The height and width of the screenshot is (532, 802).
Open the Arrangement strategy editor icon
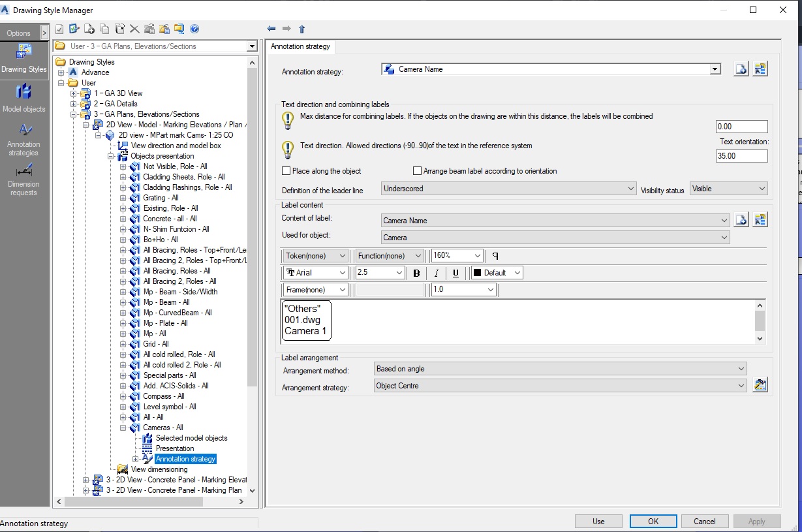(x=760, y=384)
